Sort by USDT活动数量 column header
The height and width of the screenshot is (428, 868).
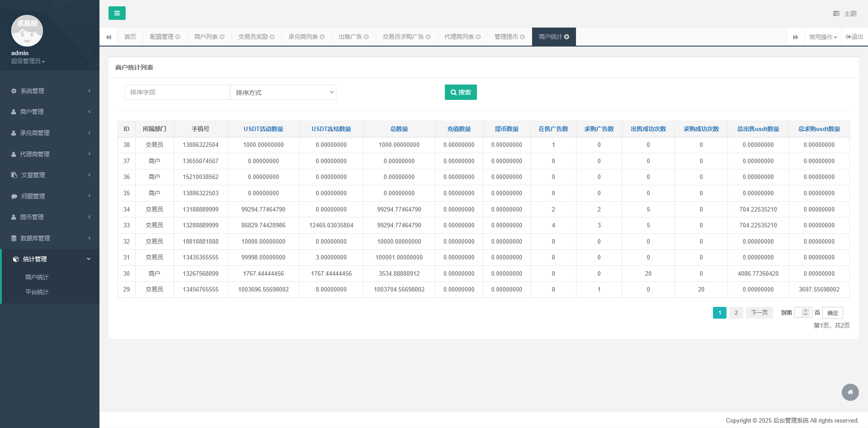tap(263, 129)
